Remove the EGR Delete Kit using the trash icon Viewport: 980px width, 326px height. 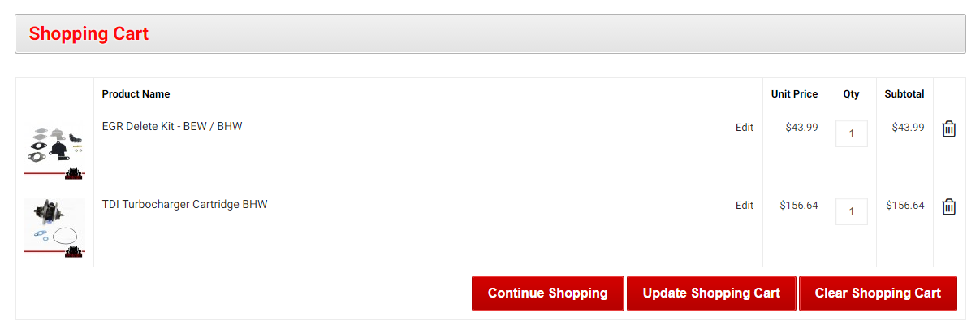(948, 129)
